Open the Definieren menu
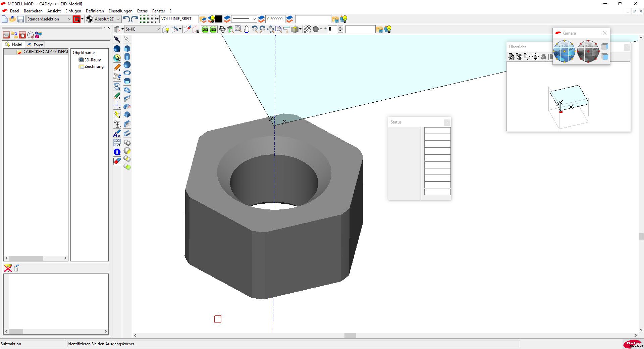The height and width of the screenshot is (349, 644). [95, 11]
